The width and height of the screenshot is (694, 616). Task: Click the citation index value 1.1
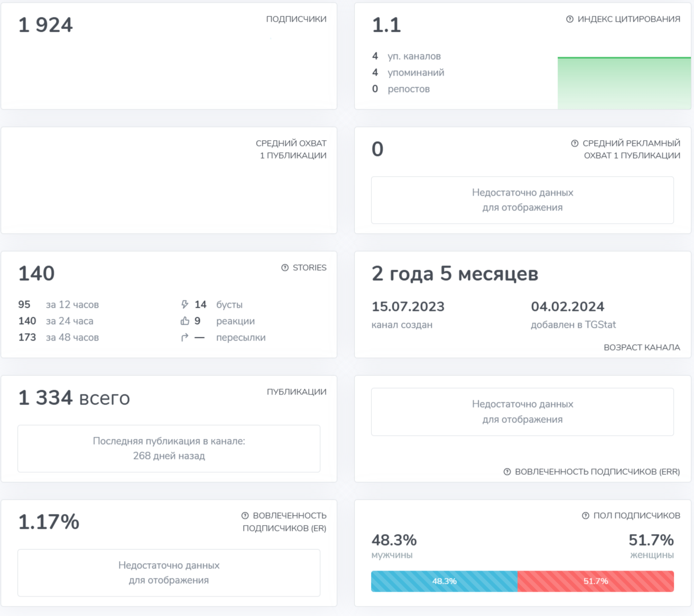point(386,25)
